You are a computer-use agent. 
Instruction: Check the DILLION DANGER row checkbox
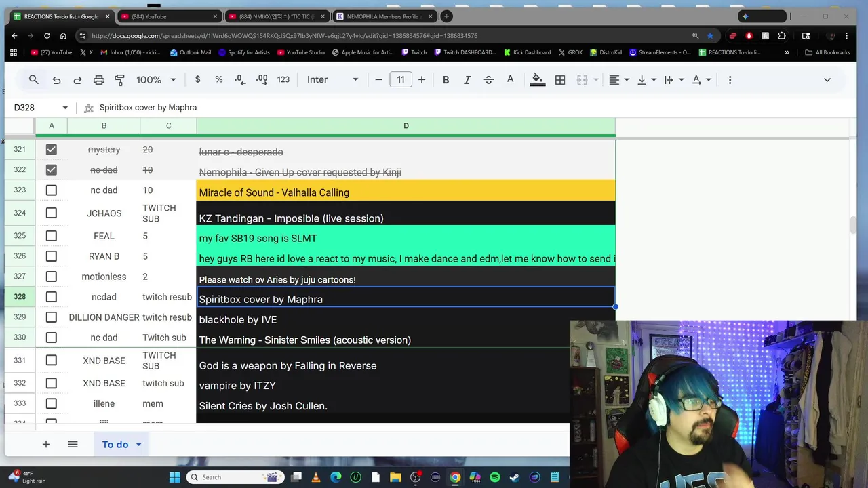click(x=51, y=317)
